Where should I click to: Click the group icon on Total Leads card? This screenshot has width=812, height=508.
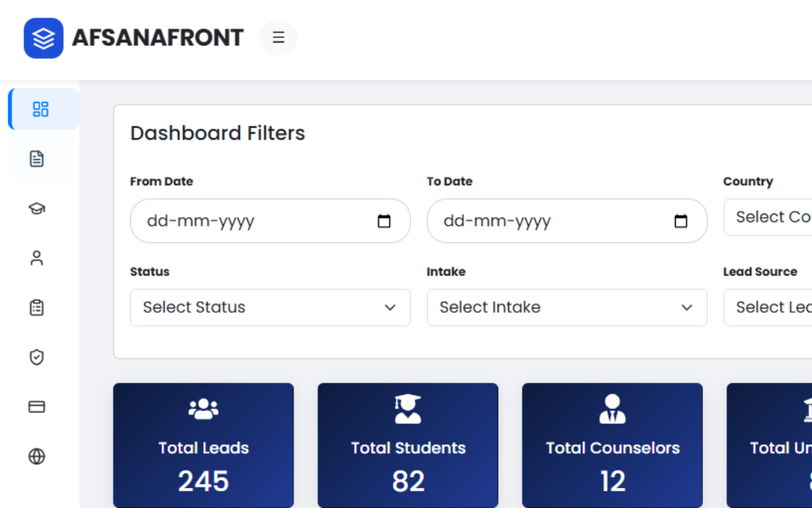[x=203, y=409]
